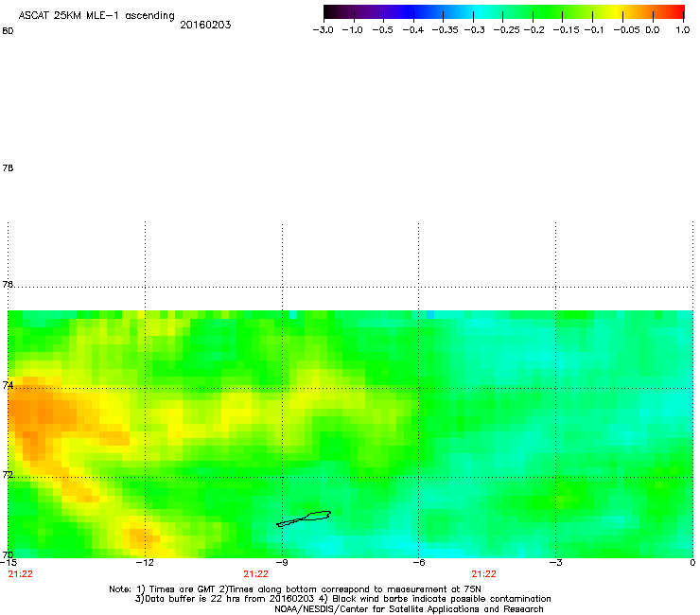Select the 0.0 colorbar label

(653, 30)
